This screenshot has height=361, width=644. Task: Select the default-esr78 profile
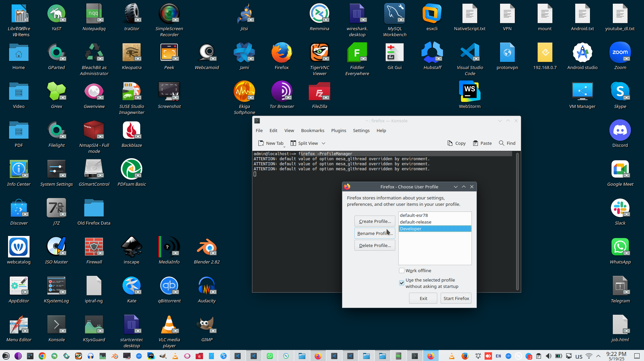coord(435,215)
